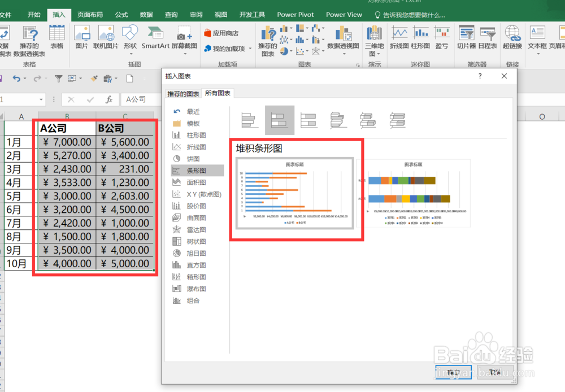Select X Y (散点图) chart type
This screenshot has width=565, height=392.
click(197, 194)
